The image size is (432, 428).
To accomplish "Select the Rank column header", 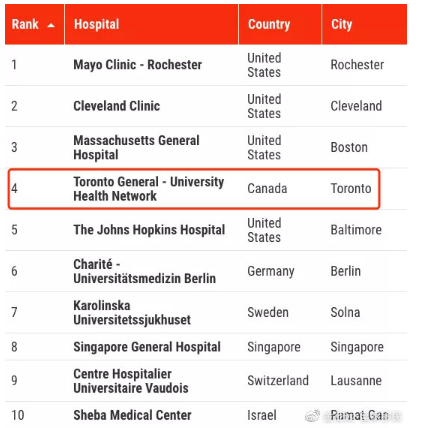I will tap(34, 24).
